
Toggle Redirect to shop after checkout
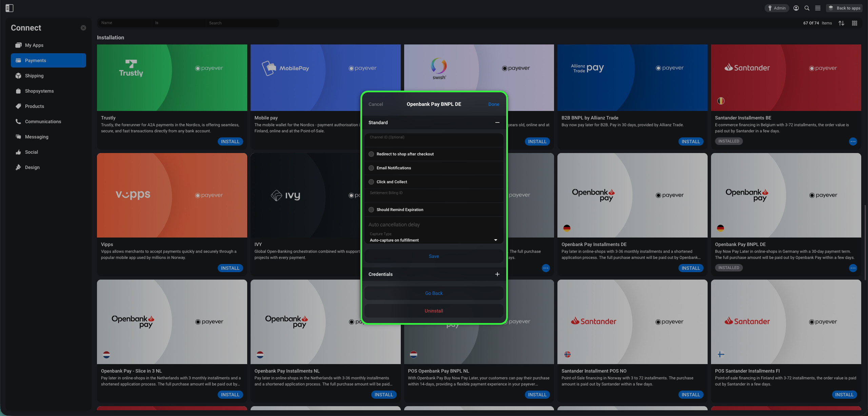(371, 154)
